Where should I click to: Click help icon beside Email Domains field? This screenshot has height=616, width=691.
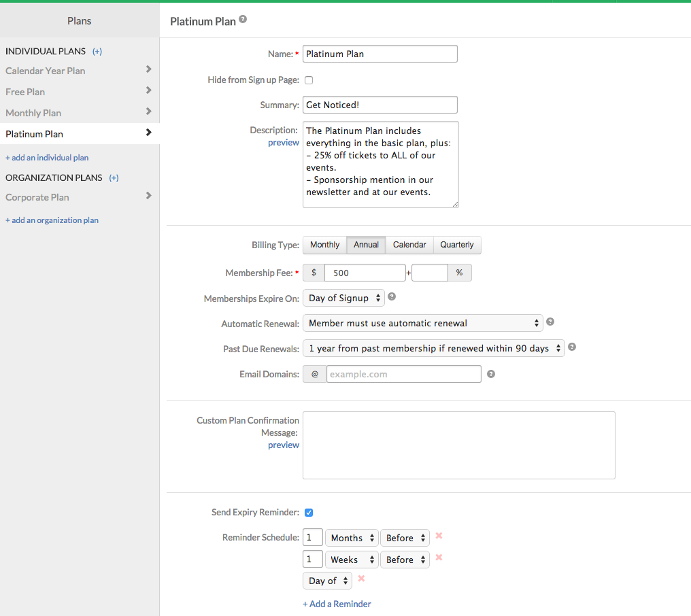click(x=491, y=373)
